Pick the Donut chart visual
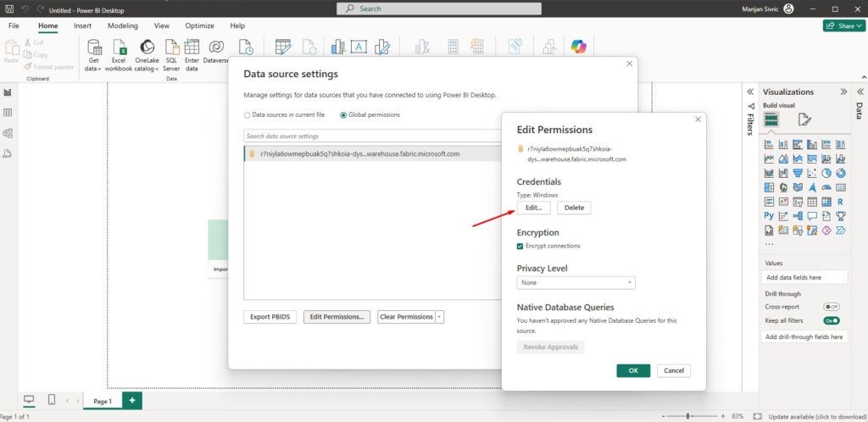 (840, 173)
